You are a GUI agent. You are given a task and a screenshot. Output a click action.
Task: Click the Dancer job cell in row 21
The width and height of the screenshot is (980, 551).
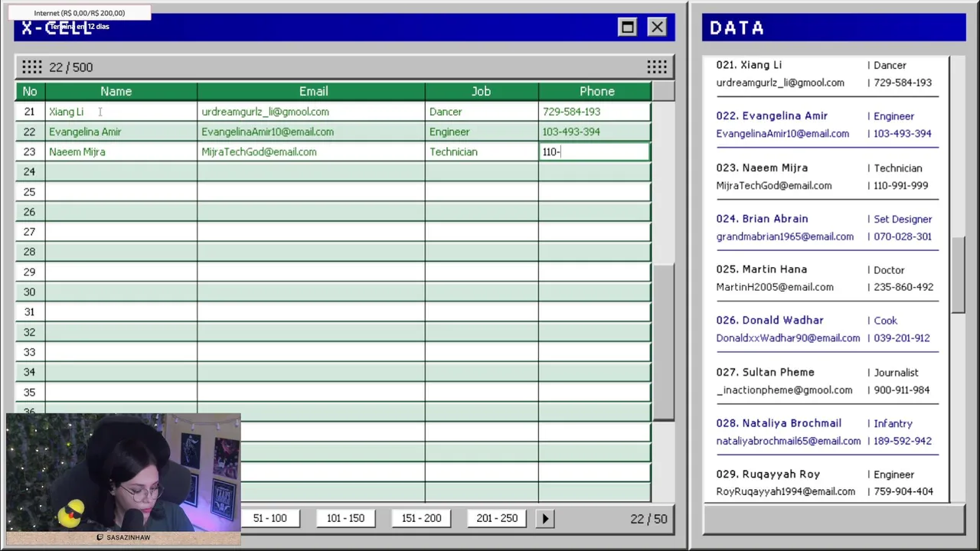click(x=482, y=112)
